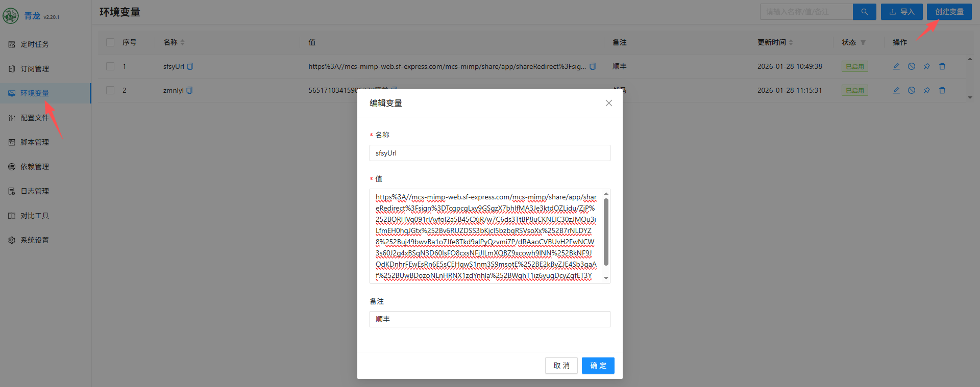Click the disable icon for sfsyUrl row
Viewport: 980px width, 387px height.
911,66
